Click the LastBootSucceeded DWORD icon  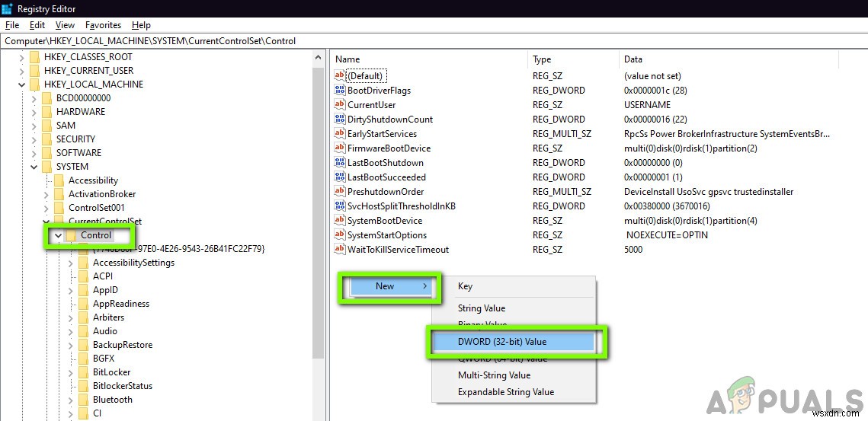340,177
